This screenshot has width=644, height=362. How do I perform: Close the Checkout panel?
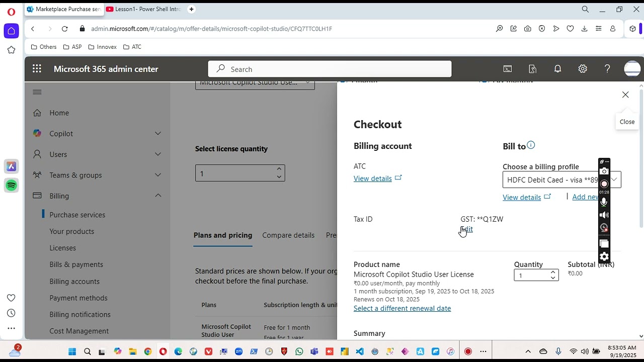tap(625, 95)
